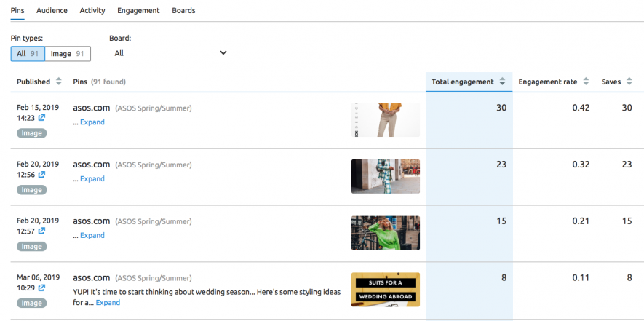Screen dimensions: 644x321
Task: Expand description of Feb 20 12:57 pin
Action: (x=92, y=236)
